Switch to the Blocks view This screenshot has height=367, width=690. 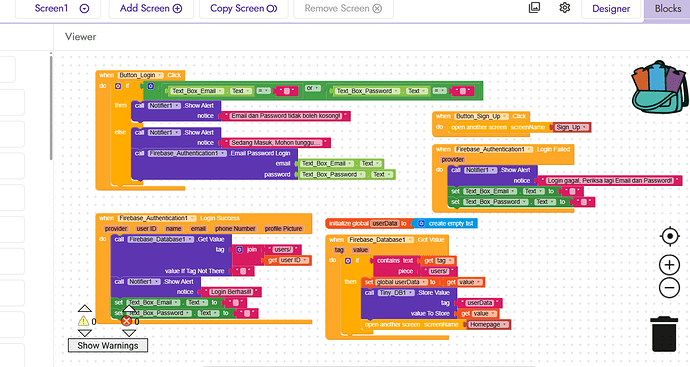[668, 8]
